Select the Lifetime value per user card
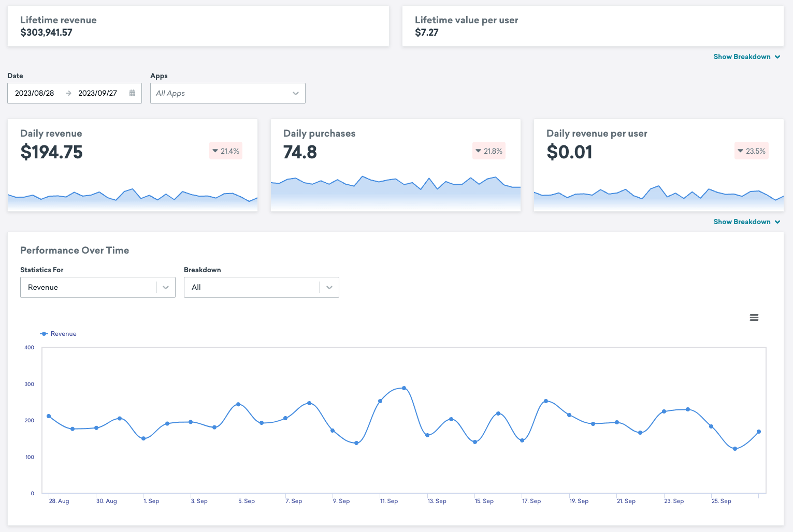The height and width of the screenshot is (532, 793). tap(593, 26)
